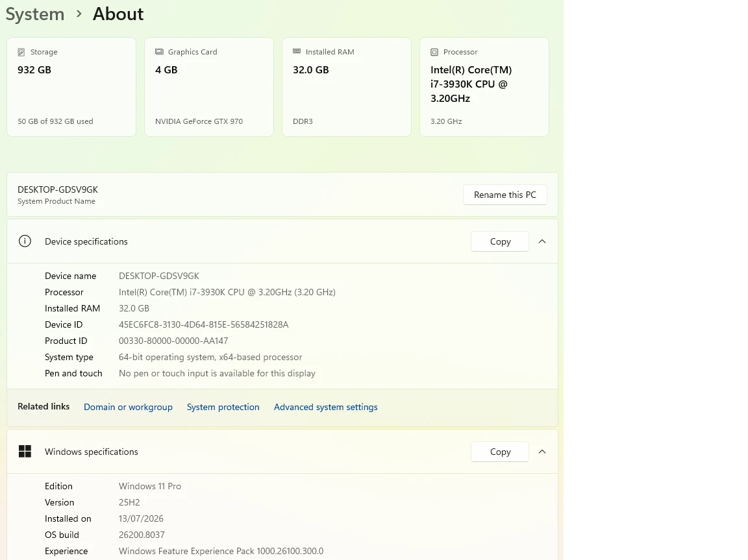
Task: Open the Processor i7-3930K card
Action: click(x=484, y=87)
